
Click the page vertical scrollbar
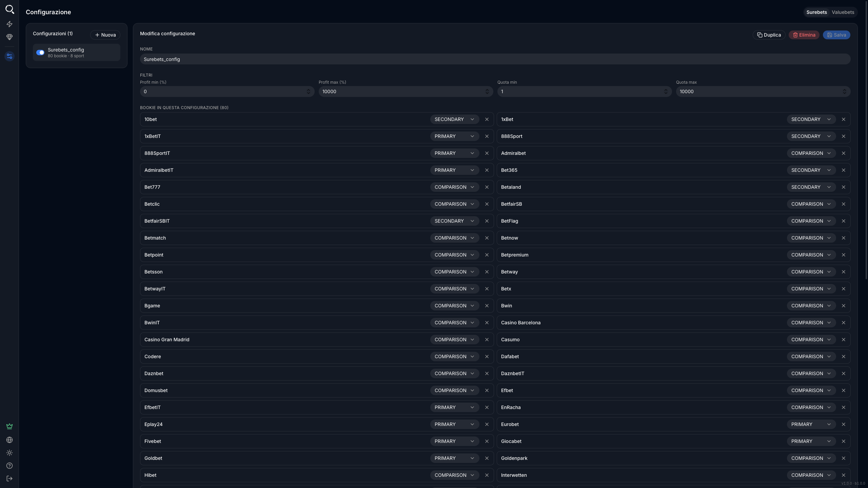(866, 140)
